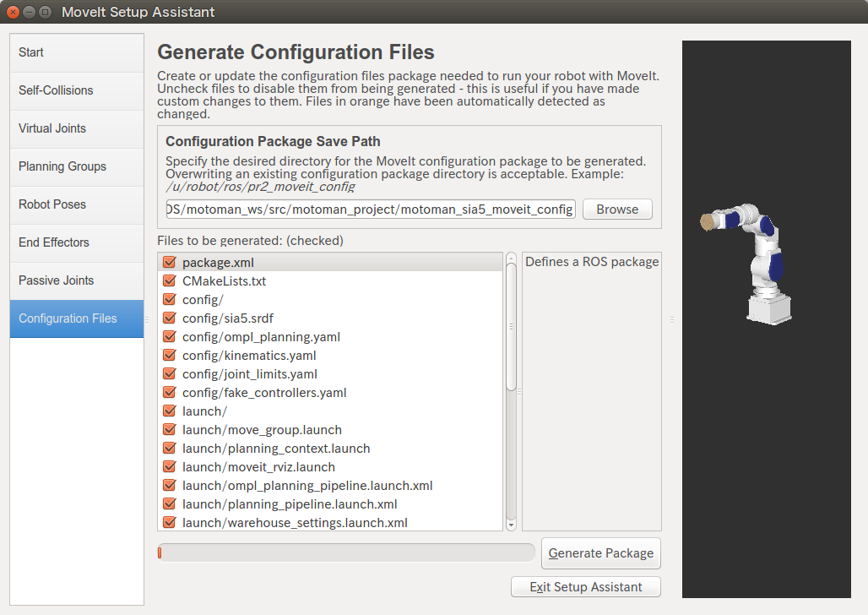
Task: Go to End Effectors step
Action: pos(77,243)
